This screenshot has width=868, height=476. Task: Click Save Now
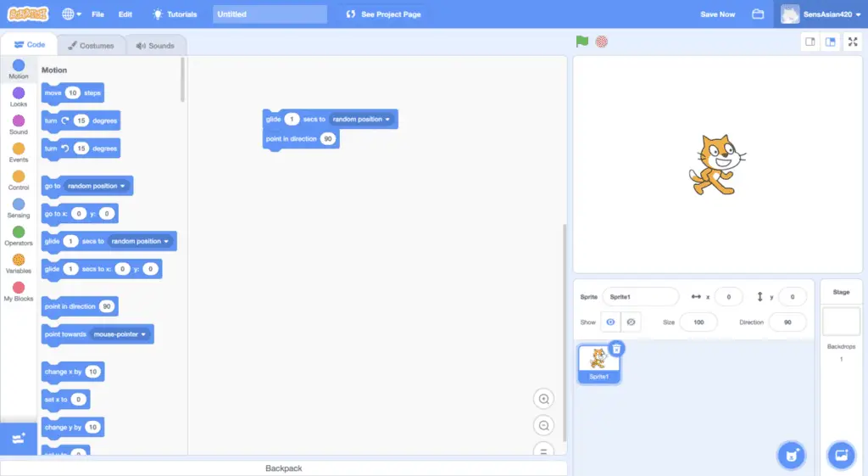coord(717,14)
